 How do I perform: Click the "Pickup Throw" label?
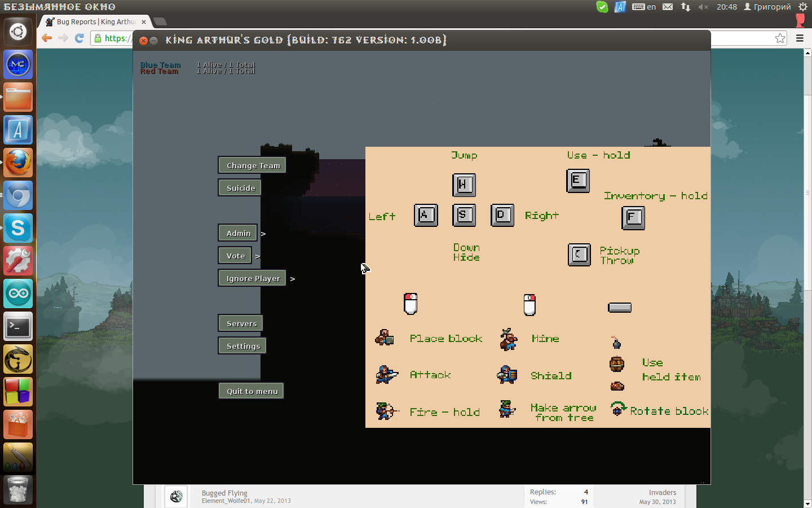click(620, 255)
